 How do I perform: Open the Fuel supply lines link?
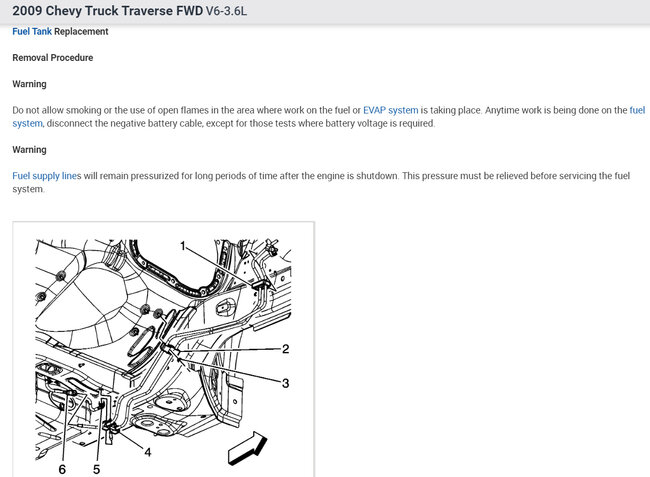(47, 176)
